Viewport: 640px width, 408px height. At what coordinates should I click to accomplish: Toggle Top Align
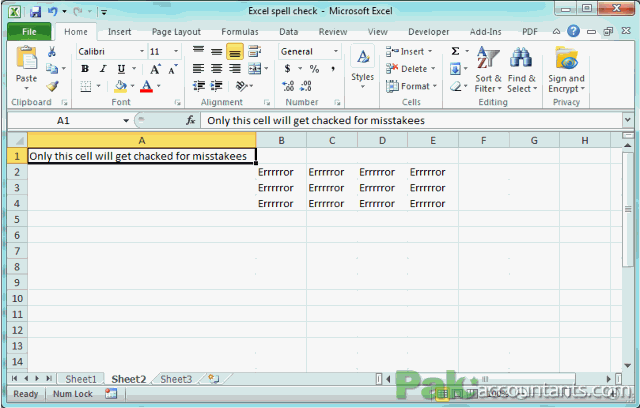click(x=199, y=51)
